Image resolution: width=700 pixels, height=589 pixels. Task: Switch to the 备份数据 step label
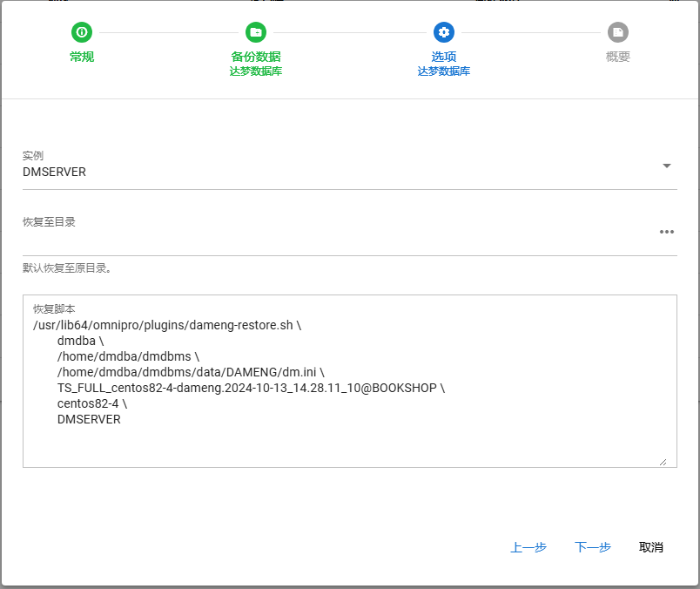click(x=256, y=57)
